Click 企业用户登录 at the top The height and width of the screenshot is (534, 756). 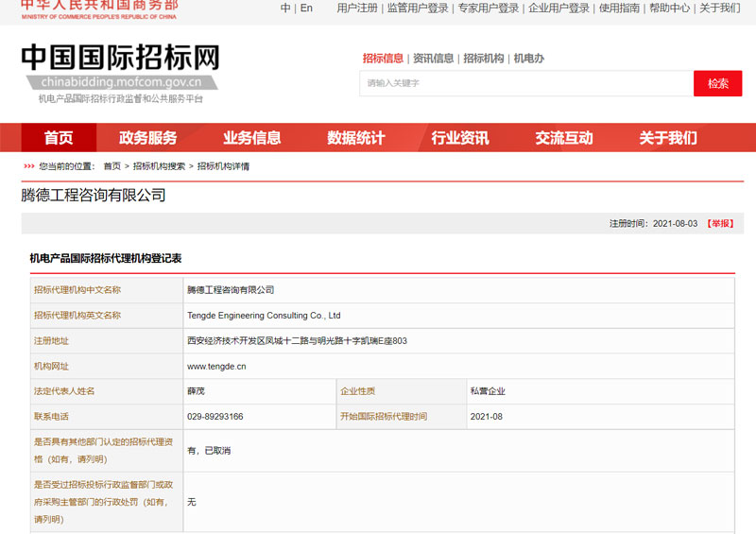(558, 9)
